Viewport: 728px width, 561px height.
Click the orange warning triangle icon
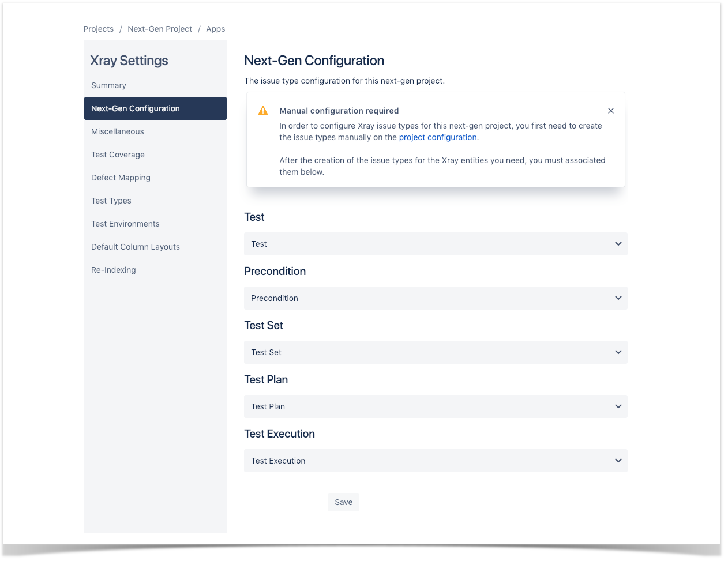pyautogui.click(x=263, y=111)
